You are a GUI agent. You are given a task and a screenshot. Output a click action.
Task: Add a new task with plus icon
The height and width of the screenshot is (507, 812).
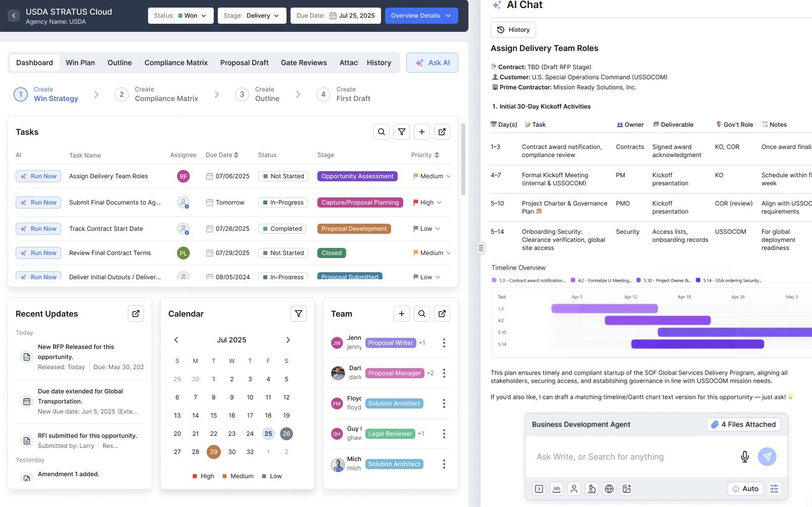tap(422, 132)
